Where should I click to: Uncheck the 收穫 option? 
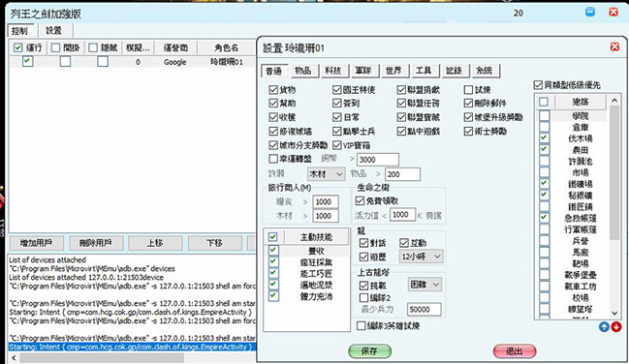pyautogui.click(x=273, y=117)
